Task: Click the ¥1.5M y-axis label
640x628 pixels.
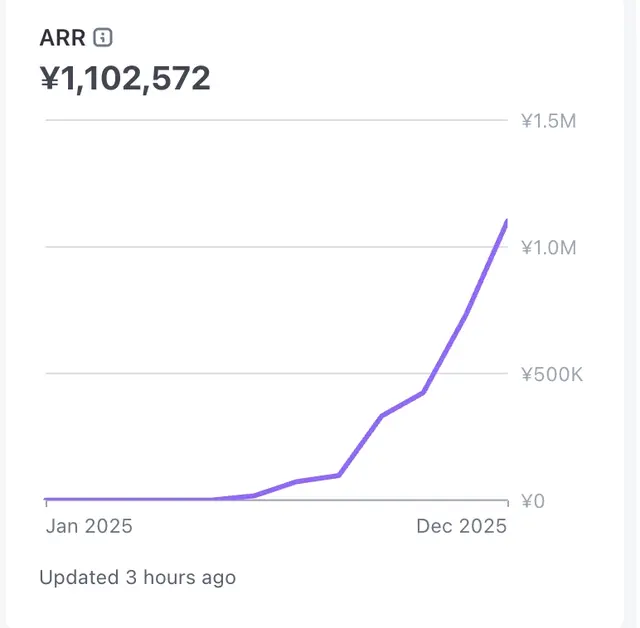Action: point(549,121)
